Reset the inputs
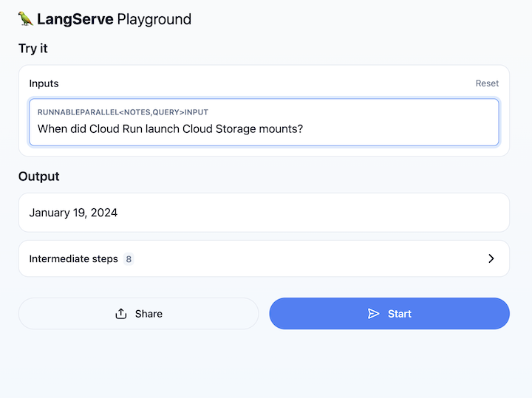The width and height of the screenshot is (532, 398). point(487,83)
